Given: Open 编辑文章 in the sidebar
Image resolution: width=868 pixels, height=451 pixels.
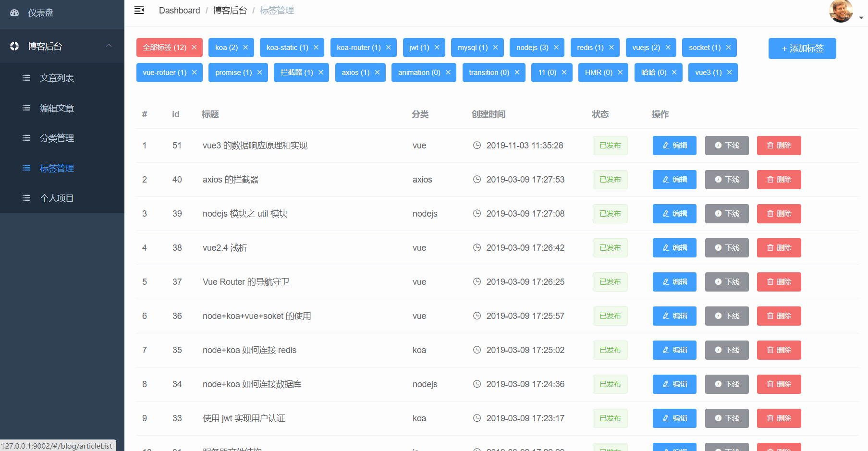Looking at the screenshot, I should coord(62,108).
